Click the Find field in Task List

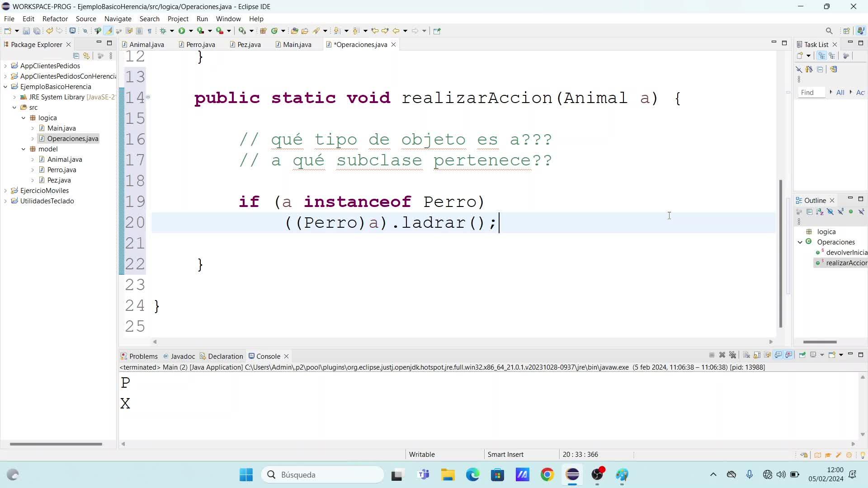coord(811,92)
